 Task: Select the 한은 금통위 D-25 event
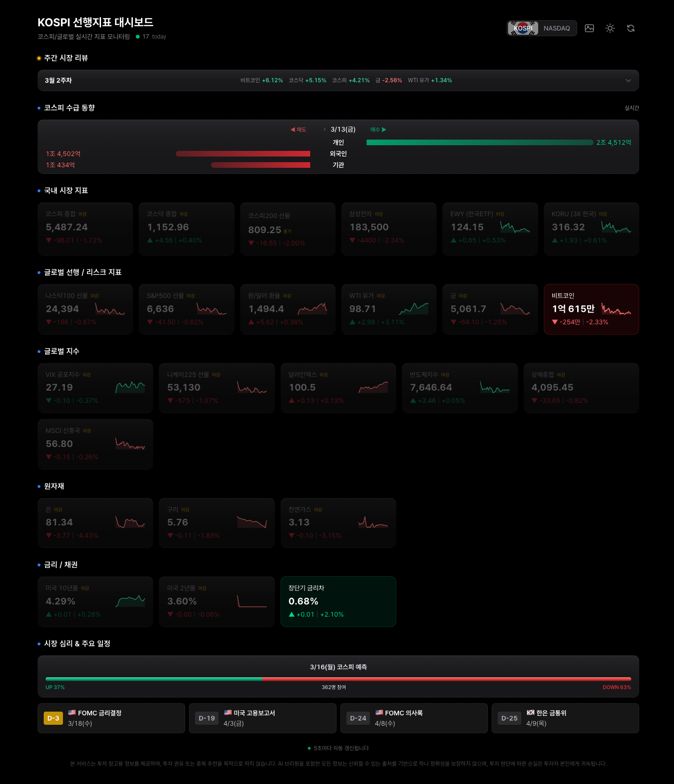point(565,718)
